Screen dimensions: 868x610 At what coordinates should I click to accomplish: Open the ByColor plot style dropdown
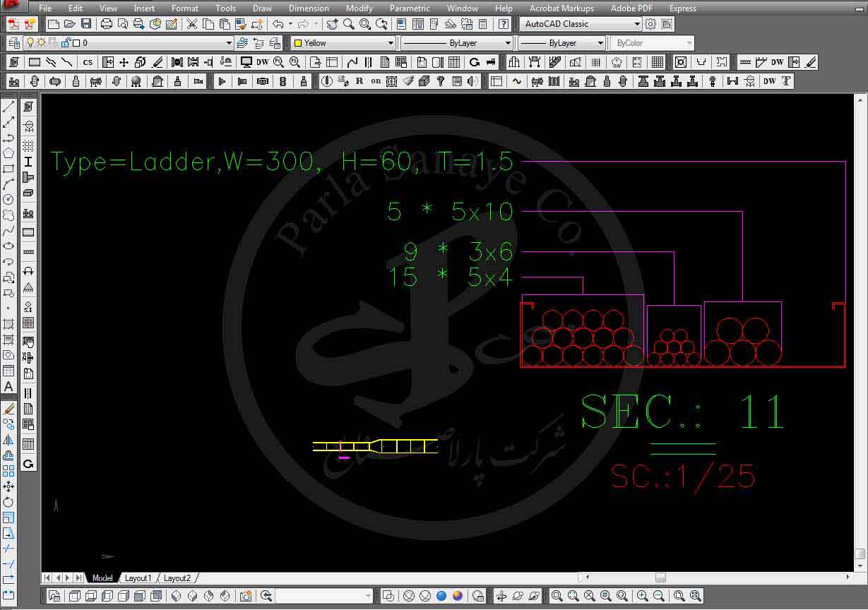click(689, 43)
